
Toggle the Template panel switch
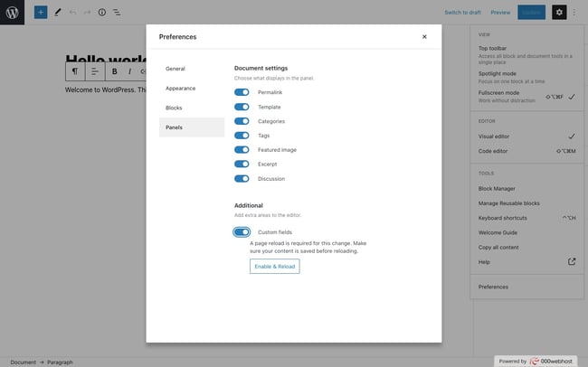(242, 107)
